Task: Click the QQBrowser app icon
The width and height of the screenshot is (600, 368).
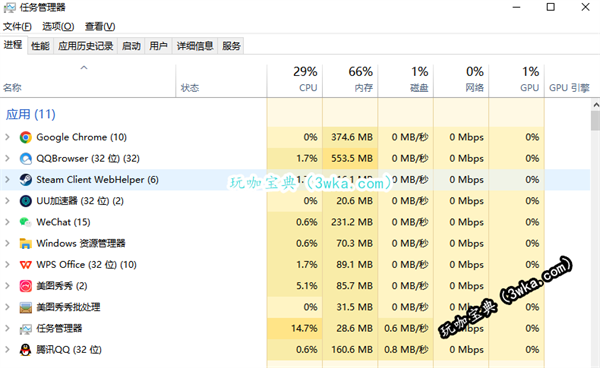Action: pos(26,158)
